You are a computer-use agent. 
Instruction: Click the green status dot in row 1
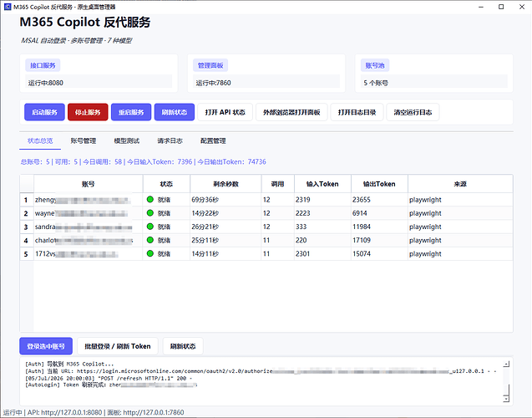pyautogui.click(x=150, y=200)
